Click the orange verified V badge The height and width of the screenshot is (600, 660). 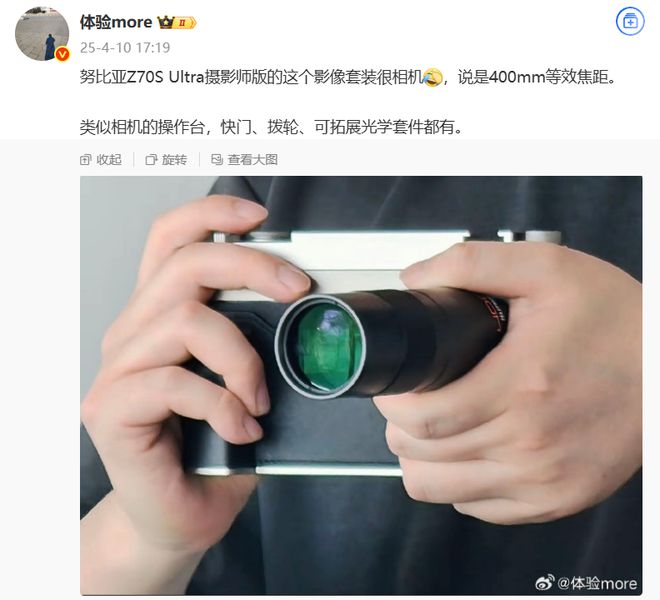(63, 54)
